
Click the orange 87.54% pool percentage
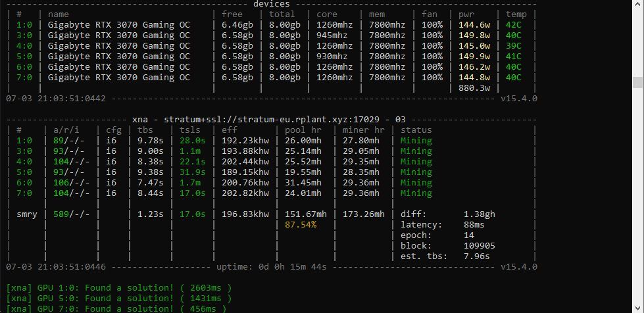pos(301,225)
